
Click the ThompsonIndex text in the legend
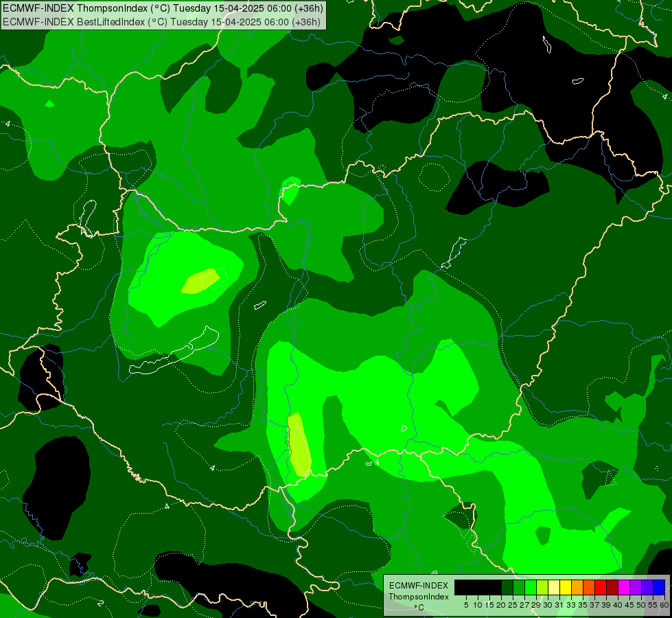(x=419, y=597)
